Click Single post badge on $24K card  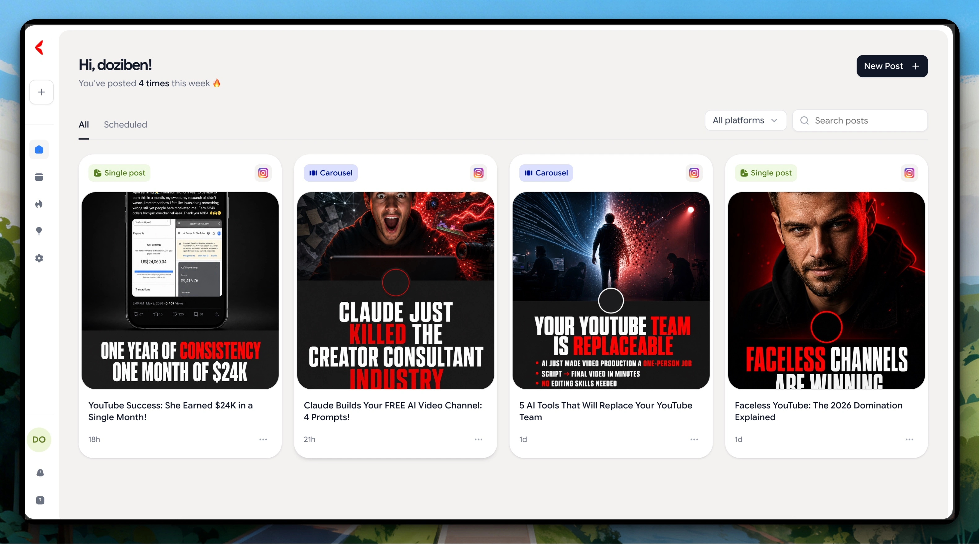(119, 173)
